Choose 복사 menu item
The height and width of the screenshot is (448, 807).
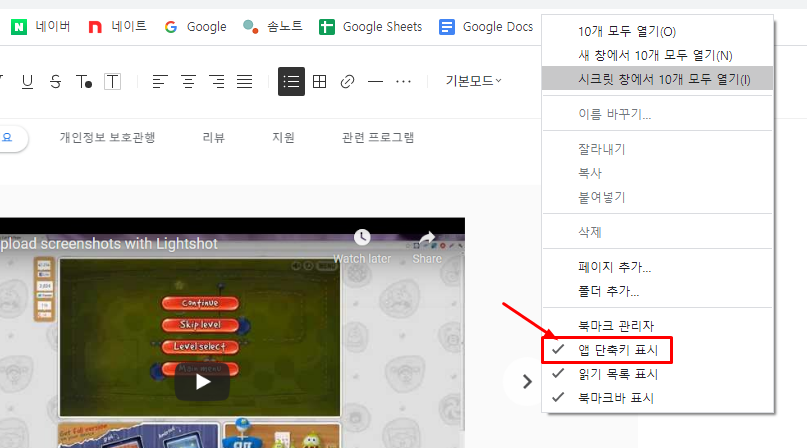(x=657, y=173)
